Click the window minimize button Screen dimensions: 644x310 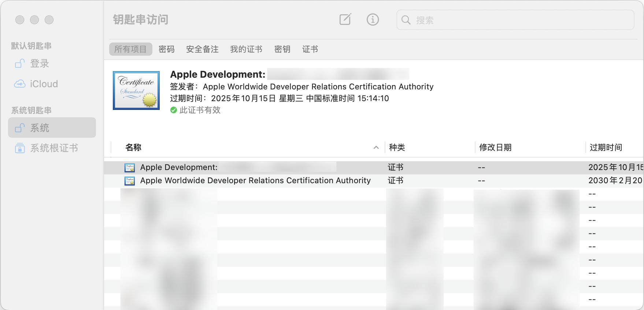pos(34,20)
